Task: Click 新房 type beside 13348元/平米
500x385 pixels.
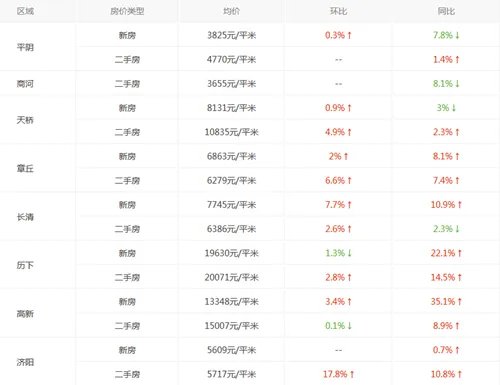Action: click(x=127, y=302)
